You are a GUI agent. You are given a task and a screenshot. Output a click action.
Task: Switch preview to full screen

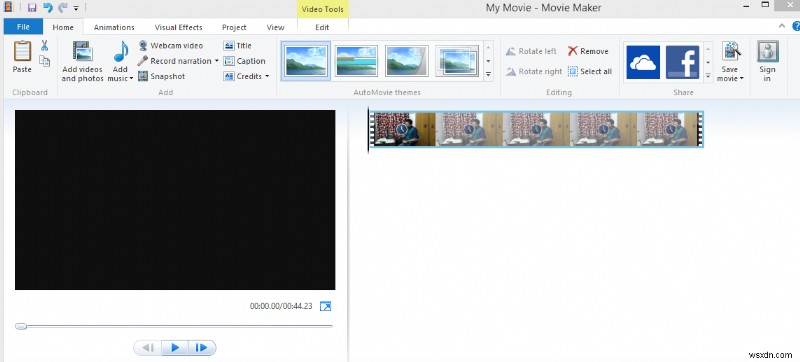325,306
